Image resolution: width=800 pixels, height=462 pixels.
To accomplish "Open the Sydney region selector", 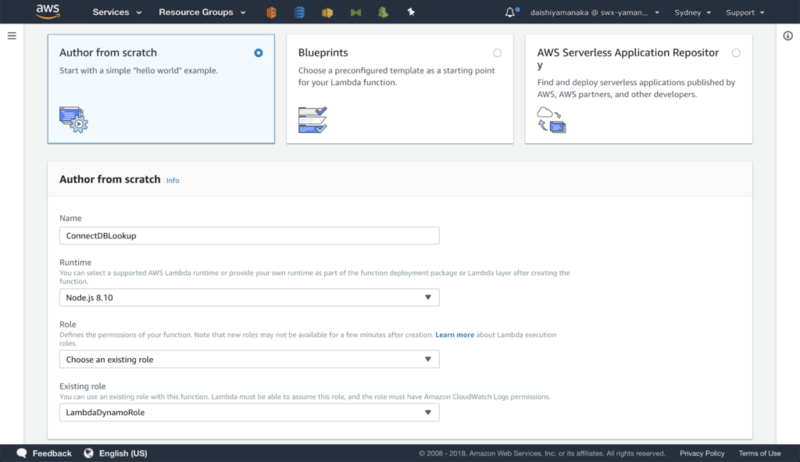I will [x=692, y=12].
